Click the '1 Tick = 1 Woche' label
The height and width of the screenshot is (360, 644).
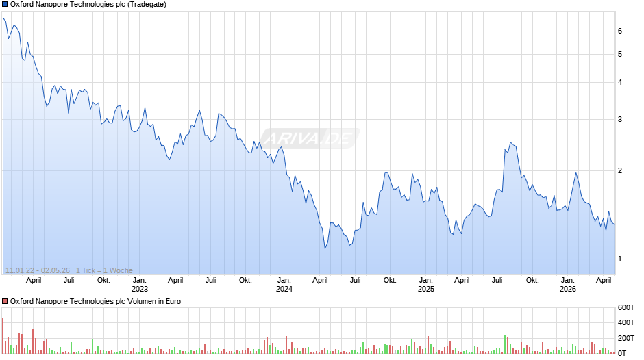click(104, 270)
